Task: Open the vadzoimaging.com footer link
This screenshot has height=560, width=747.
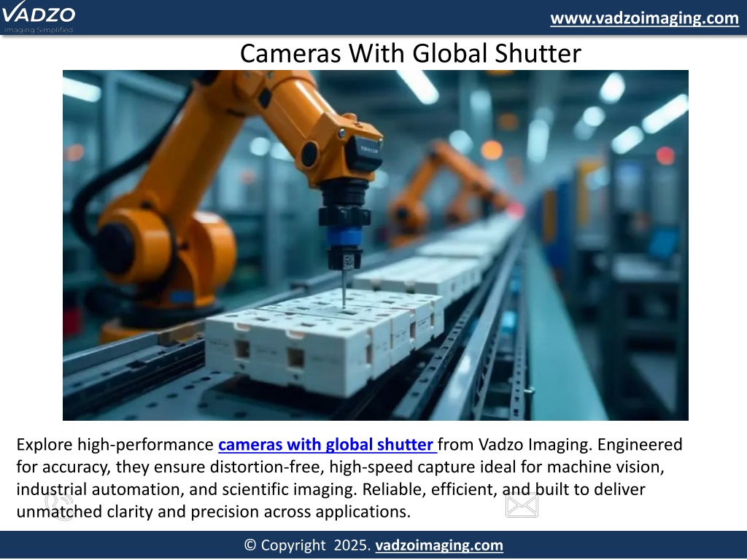Action: coord(438,545)
